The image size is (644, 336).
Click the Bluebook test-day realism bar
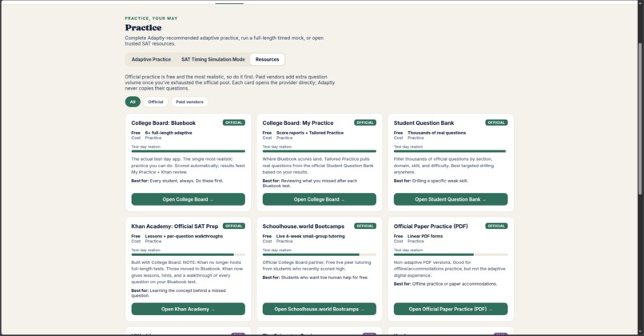coord(188,151)
